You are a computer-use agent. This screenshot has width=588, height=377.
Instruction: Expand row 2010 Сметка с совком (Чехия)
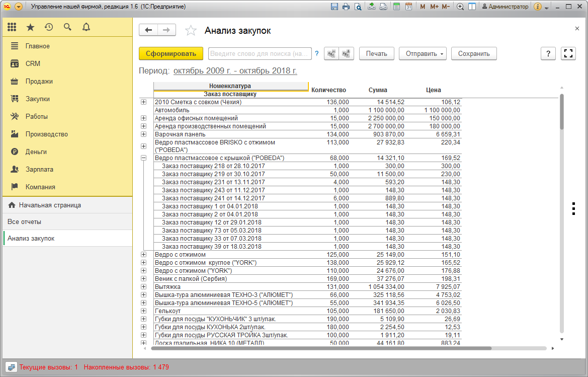click(144, 102)
